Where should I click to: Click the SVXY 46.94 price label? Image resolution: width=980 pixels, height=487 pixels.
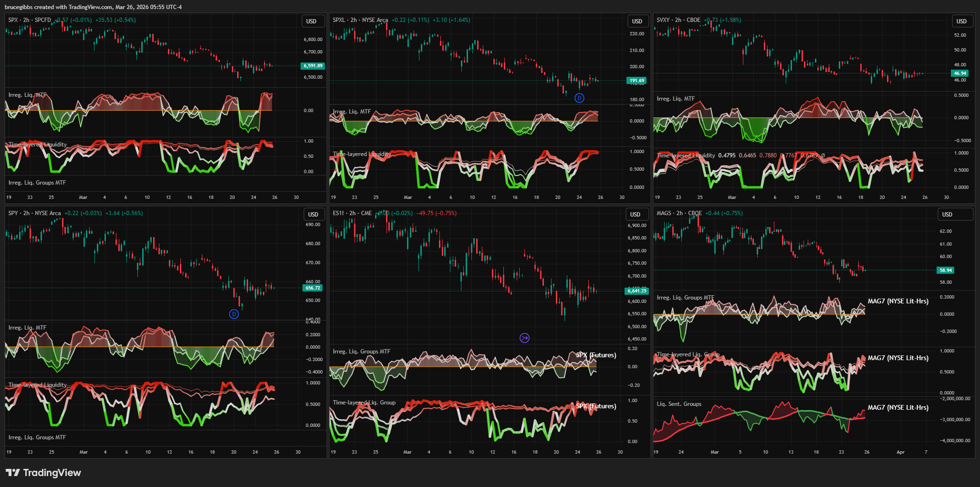pyautogui.click(x=959, y=73)
